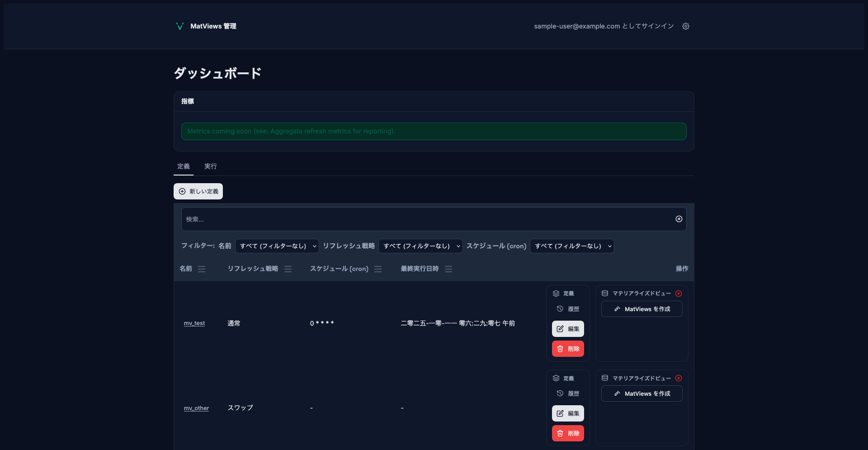Open settings via the gear icon
This screenshot has height=450, width=868.
[x=686, y=26]
